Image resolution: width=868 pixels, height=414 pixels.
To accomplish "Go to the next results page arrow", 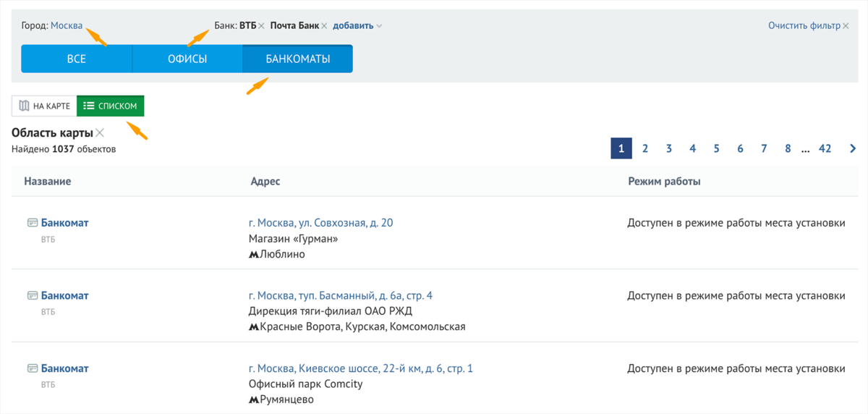I will point(853,148).
